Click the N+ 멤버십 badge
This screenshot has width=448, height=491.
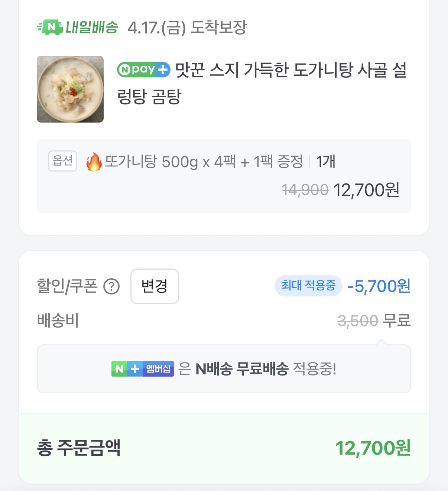(x=143, y=369)
